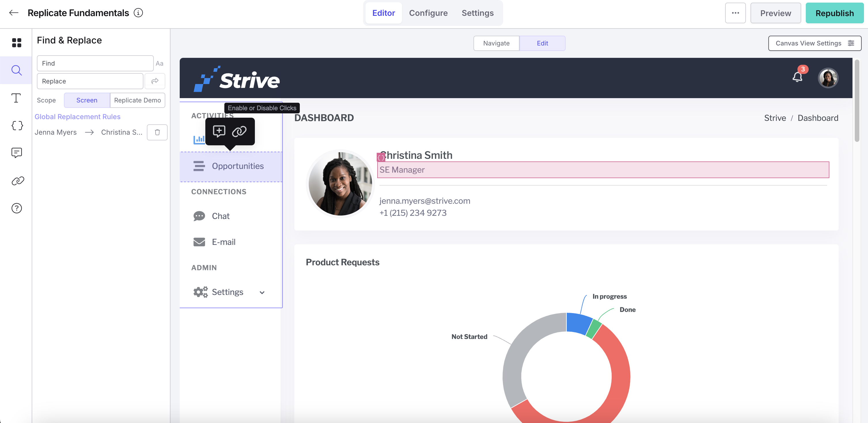Click the Settings gears icon in Admin

coord(200,292)
